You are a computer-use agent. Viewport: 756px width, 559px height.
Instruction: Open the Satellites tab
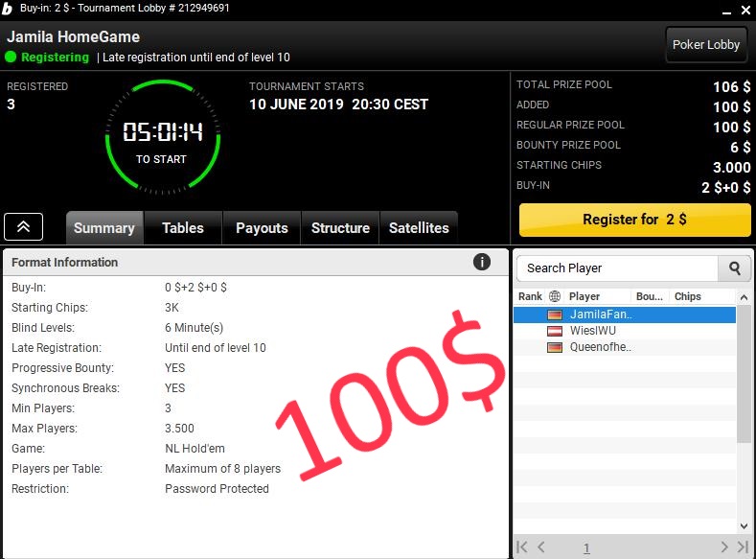pos(419,227)
